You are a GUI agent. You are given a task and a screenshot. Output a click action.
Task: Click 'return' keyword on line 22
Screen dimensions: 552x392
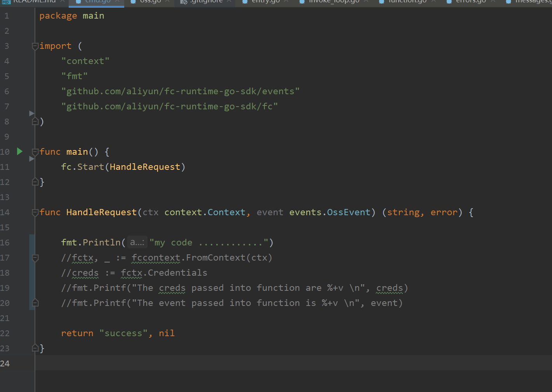click(x=77, y=333)
